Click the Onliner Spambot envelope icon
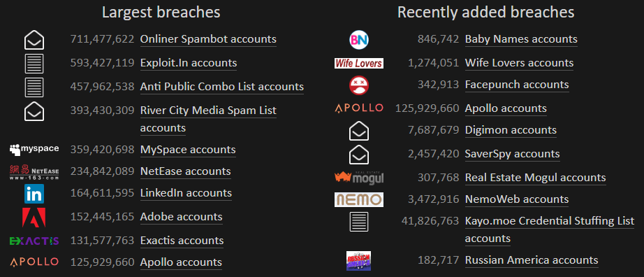 click(34, 40)
